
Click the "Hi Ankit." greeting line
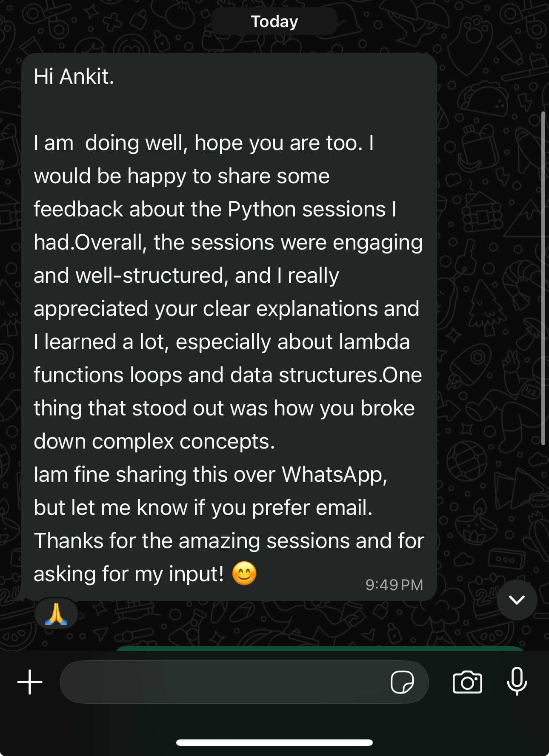(74, 77)
